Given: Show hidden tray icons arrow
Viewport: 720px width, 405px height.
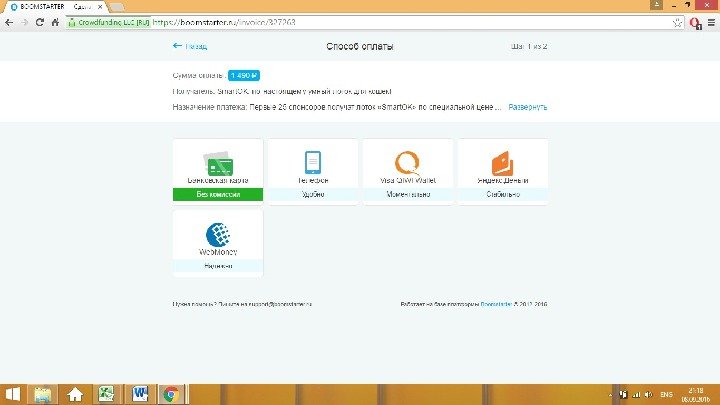Looking at the screenshot, I should pos(611,395).
